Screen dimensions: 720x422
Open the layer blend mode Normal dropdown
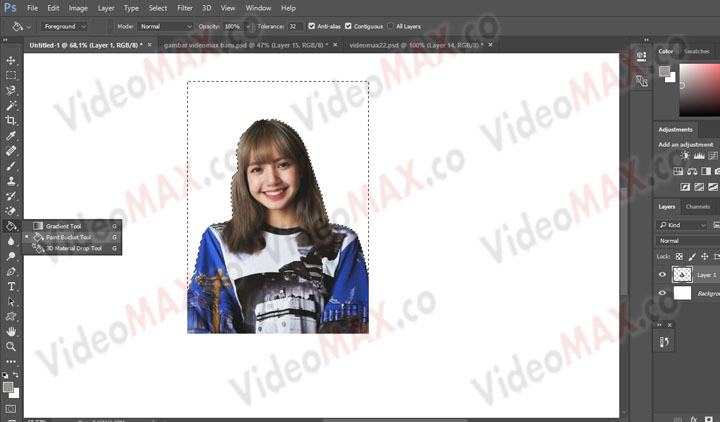(x=687, y=241)
